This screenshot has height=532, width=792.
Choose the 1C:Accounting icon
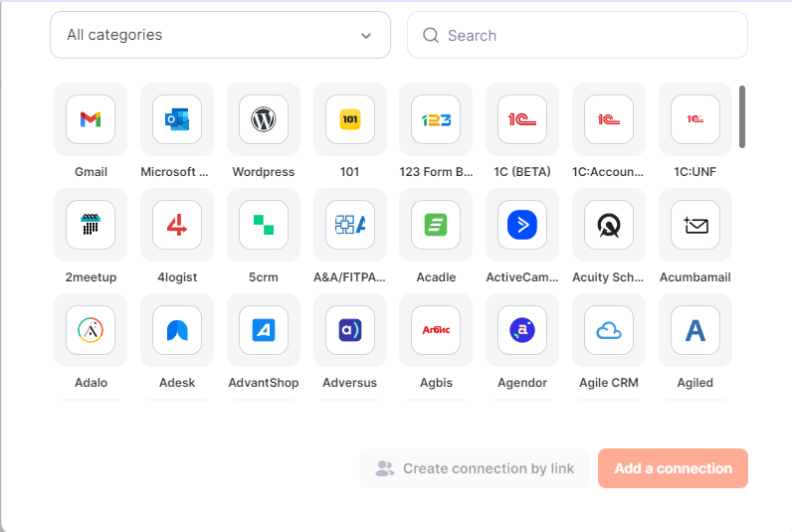click(609, 119)
